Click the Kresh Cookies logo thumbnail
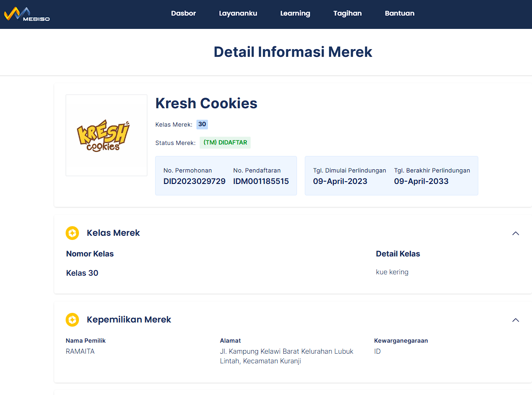The width and height of the screenshot is (532, 395). [106, 135]
